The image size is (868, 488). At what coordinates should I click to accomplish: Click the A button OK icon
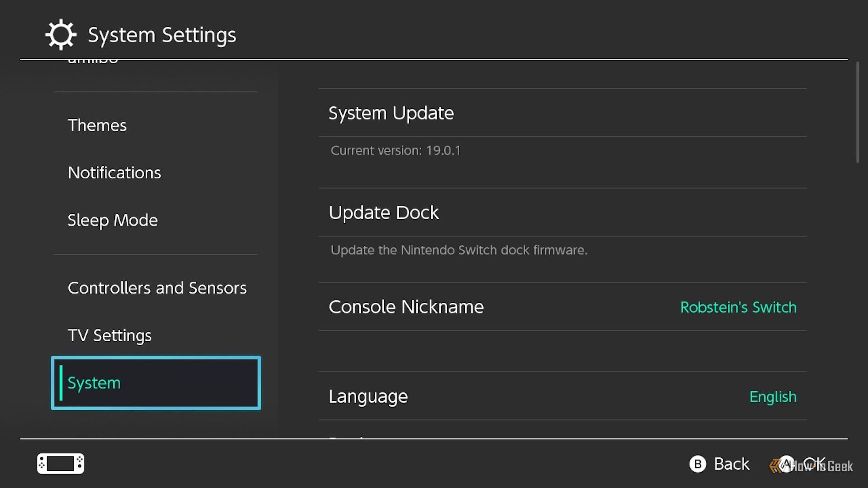coord(787,464)
